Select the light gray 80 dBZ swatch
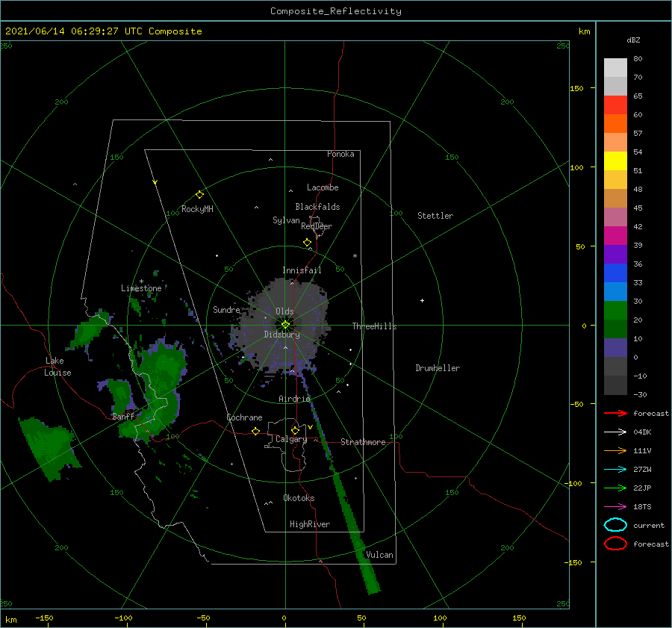 [615, 68]
